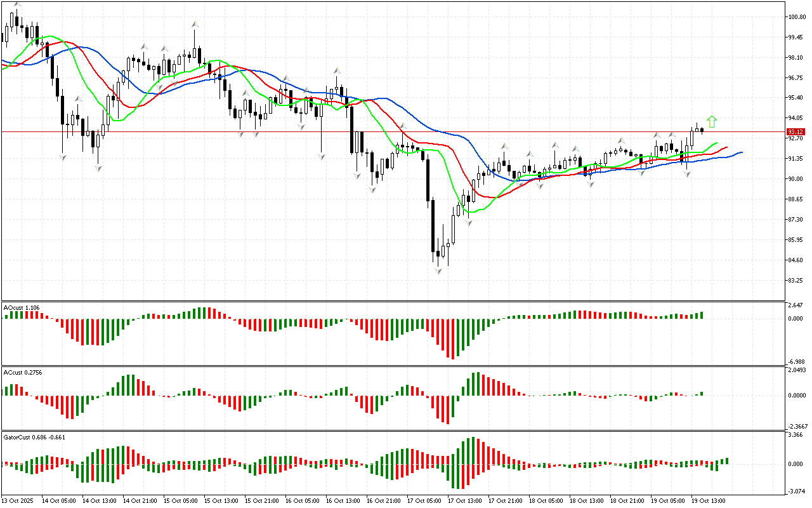
Task: Click the 100.80 price scale value
Action: point(796,17)
